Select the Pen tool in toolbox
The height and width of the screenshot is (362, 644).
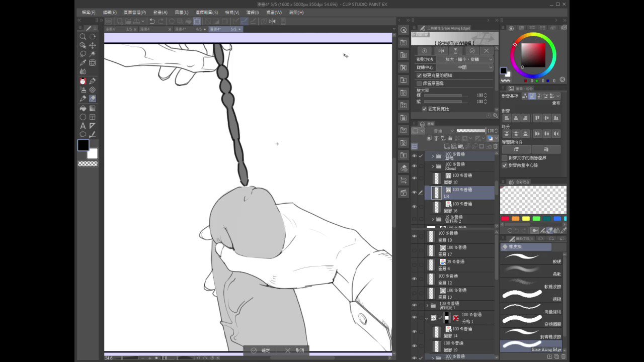pos(93,81)
